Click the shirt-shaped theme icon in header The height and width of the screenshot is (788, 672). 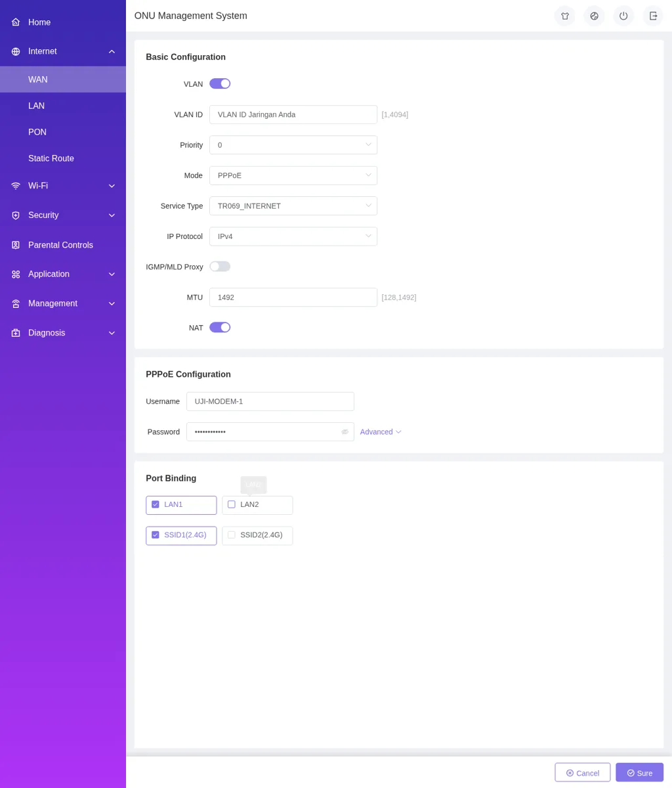565,16
